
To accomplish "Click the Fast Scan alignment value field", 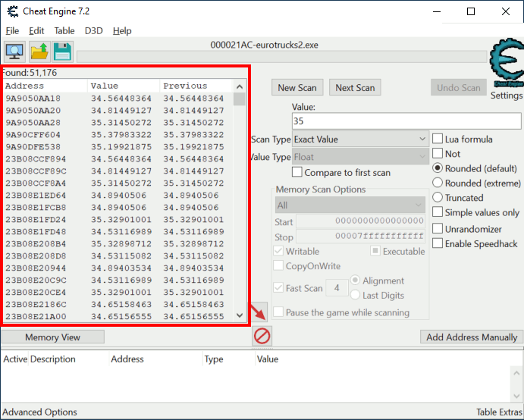I will pyautogui.click(x=337, y=287).
